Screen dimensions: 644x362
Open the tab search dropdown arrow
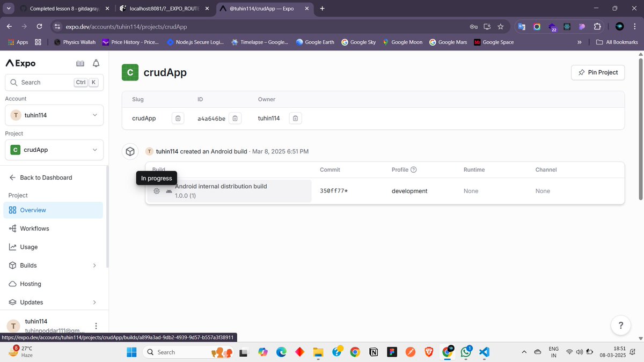pos(9,8)
